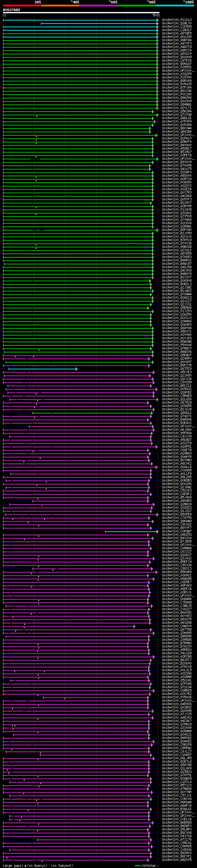Viewport: 197px width, 868px height.
Task: Click the Large gaps legend text
Action: click(38, 865)
